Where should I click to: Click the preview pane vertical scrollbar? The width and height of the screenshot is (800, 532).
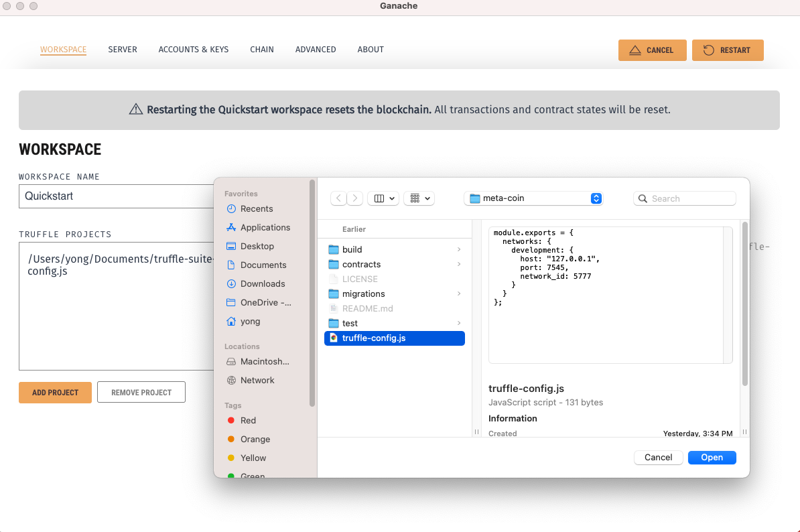[x=745, y=304]
